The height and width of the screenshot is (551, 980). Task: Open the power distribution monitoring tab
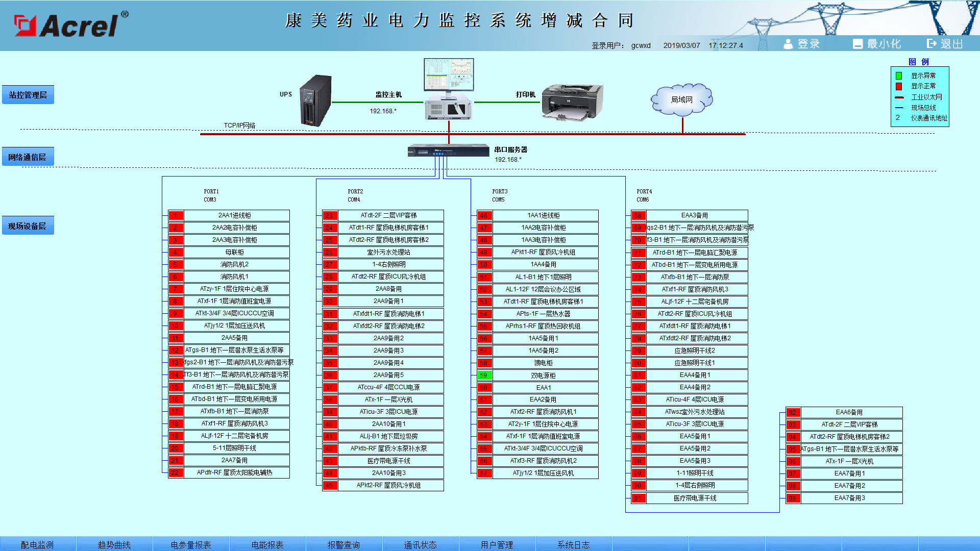coord(38,544)
